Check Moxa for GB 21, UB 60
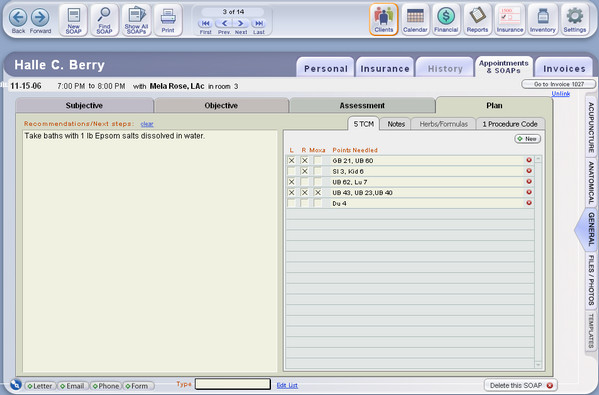599x395 pixels. [x=317, y=161]
